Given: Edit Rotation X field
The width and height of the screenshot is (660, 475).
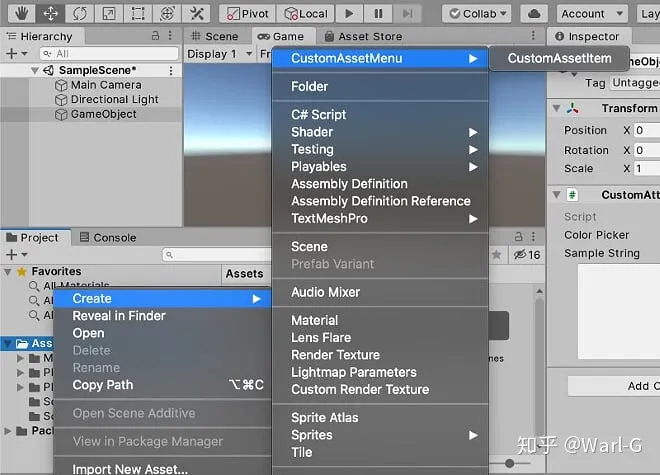Looking at the screenshot, I should pos(647,150).
